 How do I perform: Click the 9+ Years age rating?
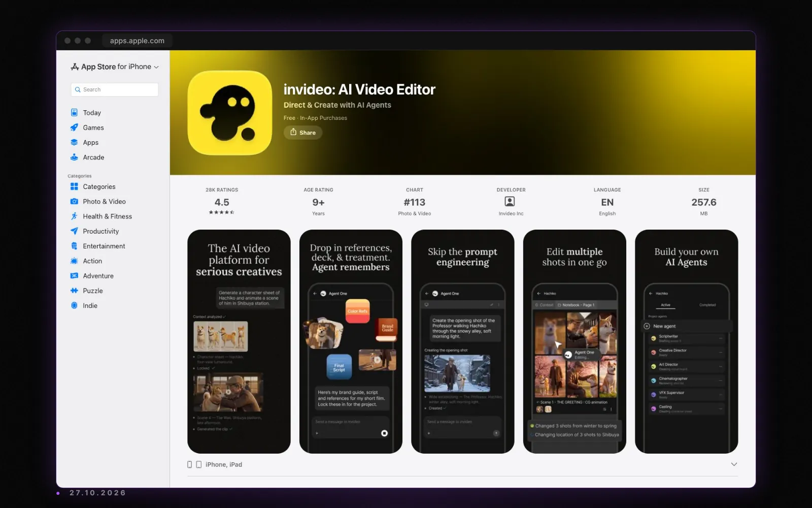point(318,202)
